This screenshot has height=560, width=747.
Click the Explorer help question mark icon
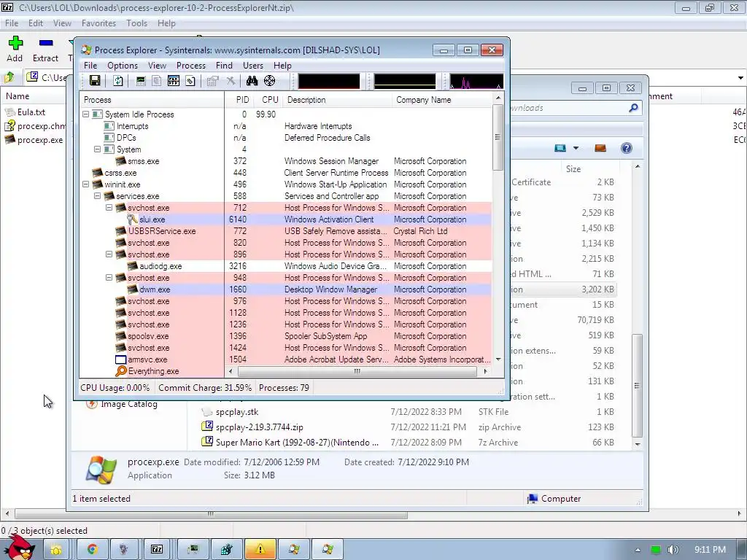coord(627,148)
